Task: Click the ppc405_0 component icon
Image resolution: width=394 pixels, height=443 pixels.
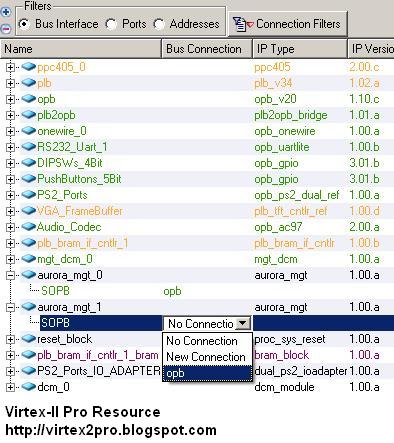Action: 29,66
